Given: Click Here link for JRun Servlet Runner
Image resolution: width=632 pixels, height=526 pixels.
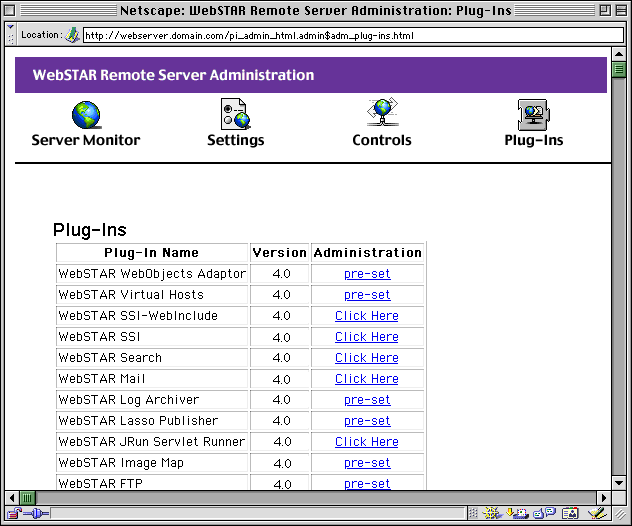Looking at the screenshot, I should [x=367, y=442].
